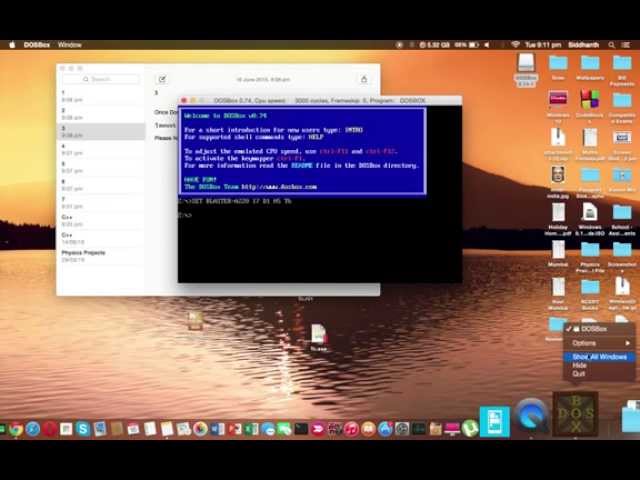Click the Tue 9:11 pm clock
640x480 pixels.
click(x=543, y=45)
